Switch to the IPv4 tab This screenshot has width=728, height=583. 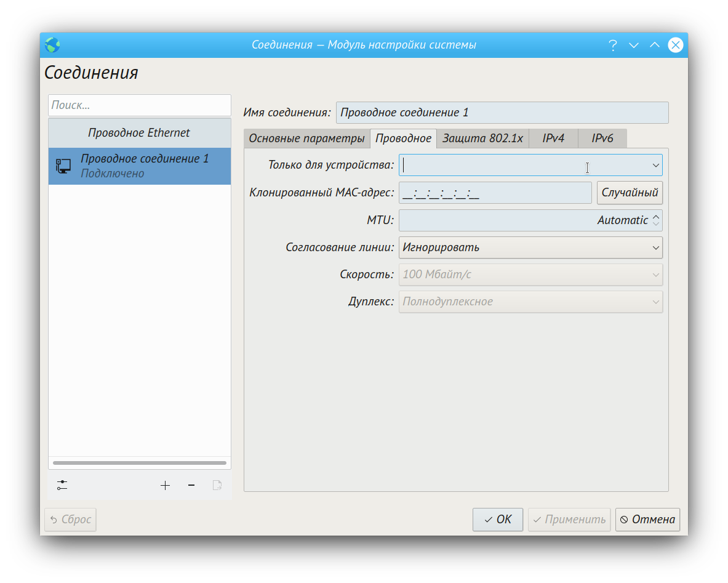point(553,139)
